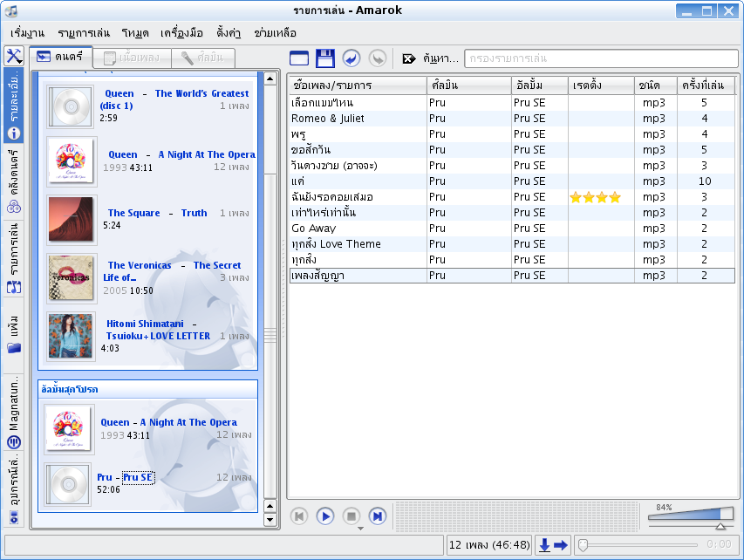Screen dimensions: 744x560
Task: Sort playlist by the ชื่อเพลง/รายการ column header
Action: (x=358, y=85)
